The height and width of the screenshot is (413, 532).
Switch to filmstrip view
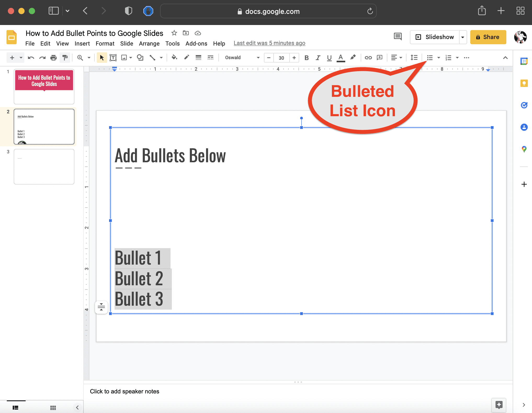16,408
